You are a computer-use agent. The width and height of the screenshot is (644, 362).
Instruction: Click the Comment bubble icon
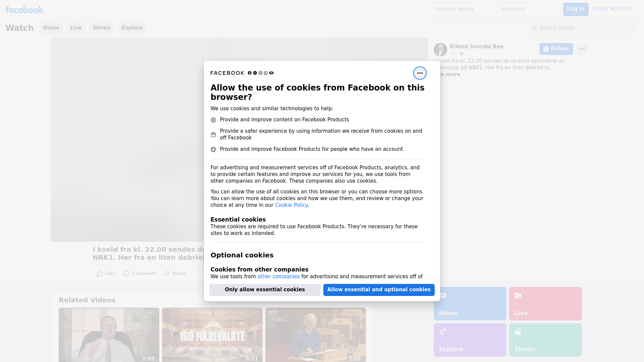pos(126,274)
